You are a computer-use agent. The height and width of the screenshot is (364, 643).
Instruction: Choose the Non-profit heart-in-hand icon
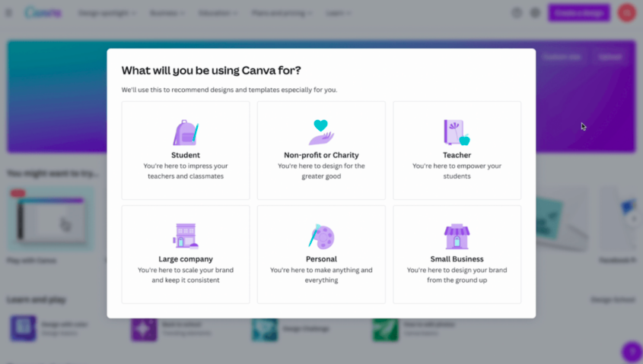click(321, 132)
